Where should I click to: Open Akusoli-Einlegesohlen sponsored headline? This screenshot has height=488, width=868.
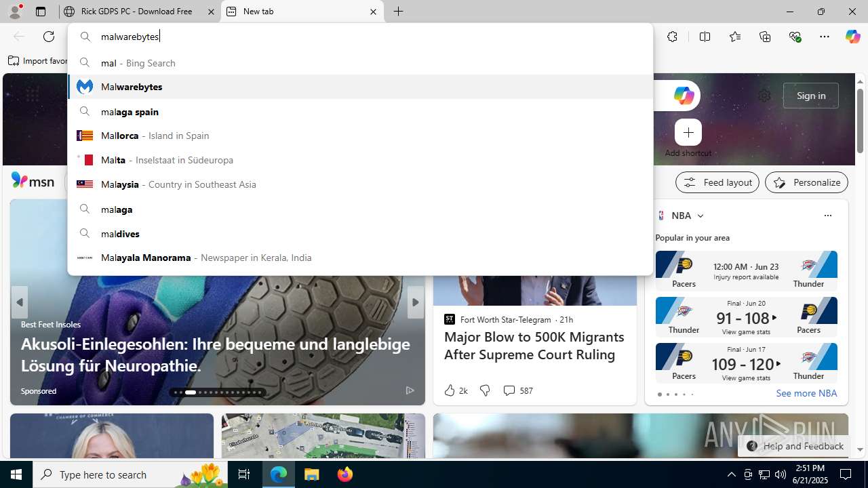click(x=216, y=354)
